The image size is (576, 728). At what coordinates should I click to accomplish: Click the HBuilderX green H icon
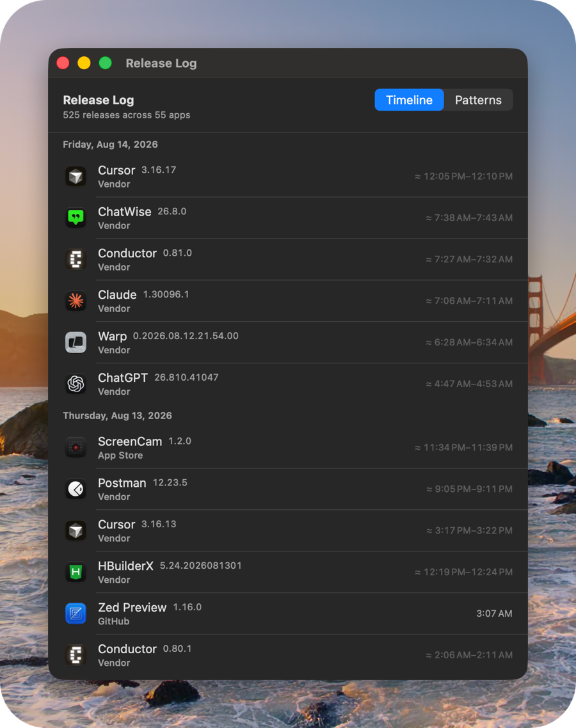point(76,572)
